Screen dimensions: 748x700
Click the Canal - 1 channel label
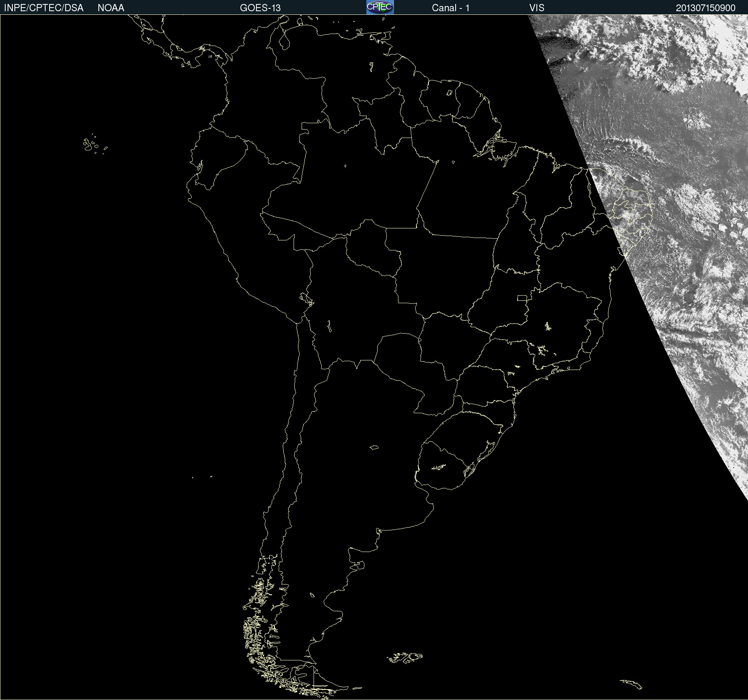(450, 8)
